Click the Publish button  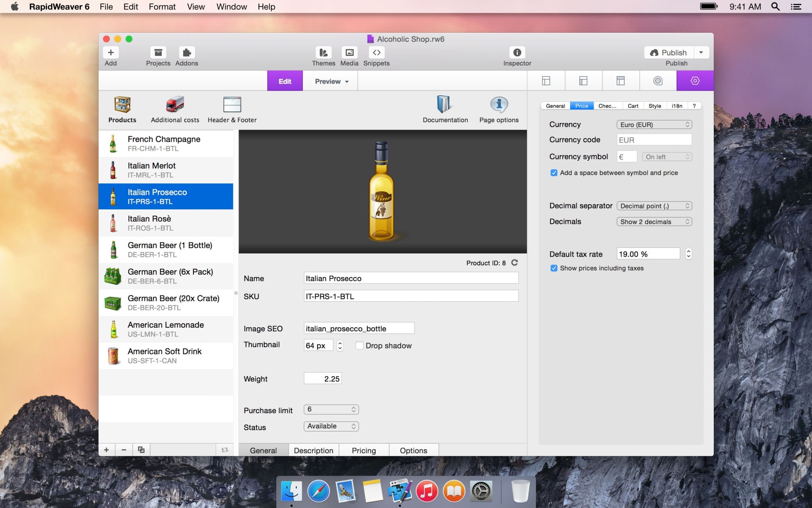point(669,53)
